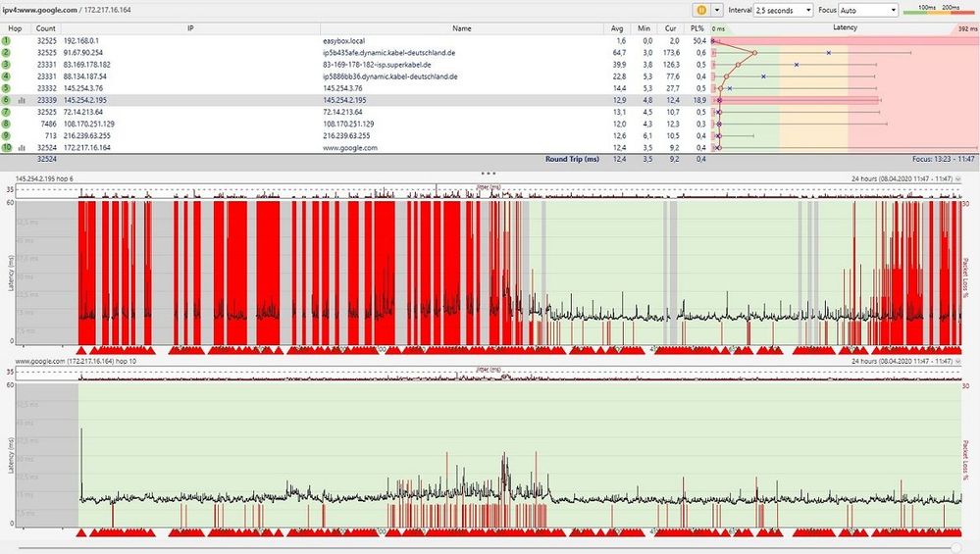Click the Latency graph column header
Viewport: 980px width, 554px height.
[845, 27]
